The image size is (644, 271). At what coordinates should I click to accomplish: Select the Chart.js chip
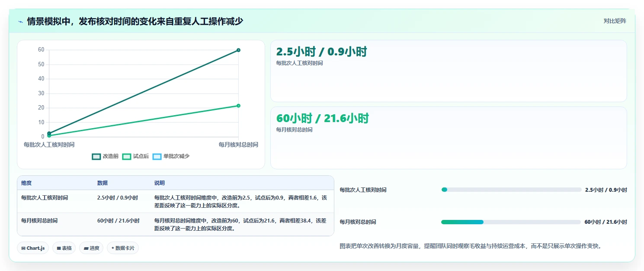(x=33, y=248)
